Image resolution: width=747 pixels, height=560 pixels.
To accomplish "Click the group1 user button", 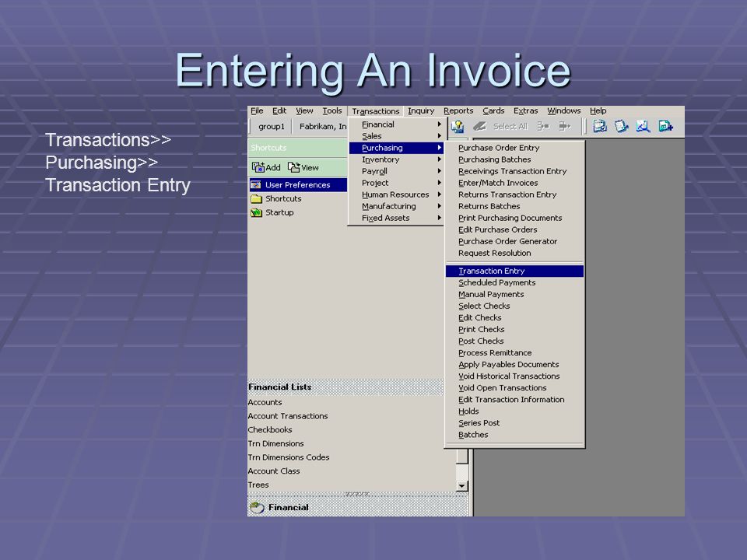I will click(271, 126).
